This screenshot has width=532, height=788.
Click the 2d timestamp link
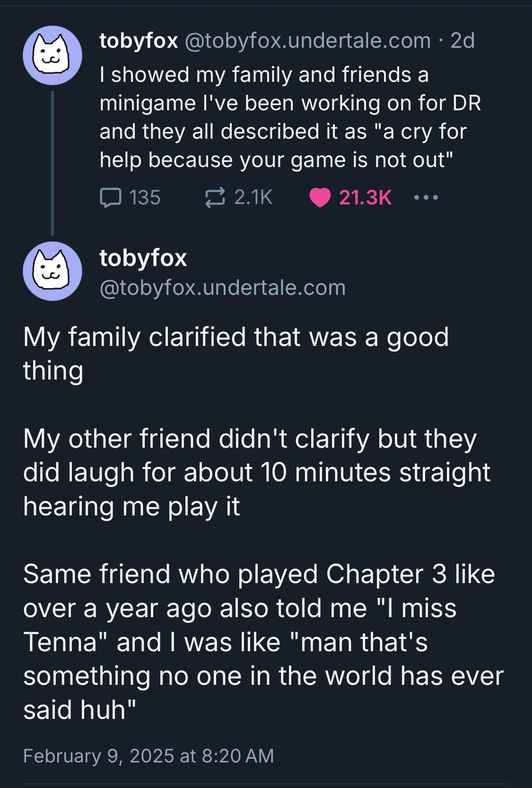[461, 42]
